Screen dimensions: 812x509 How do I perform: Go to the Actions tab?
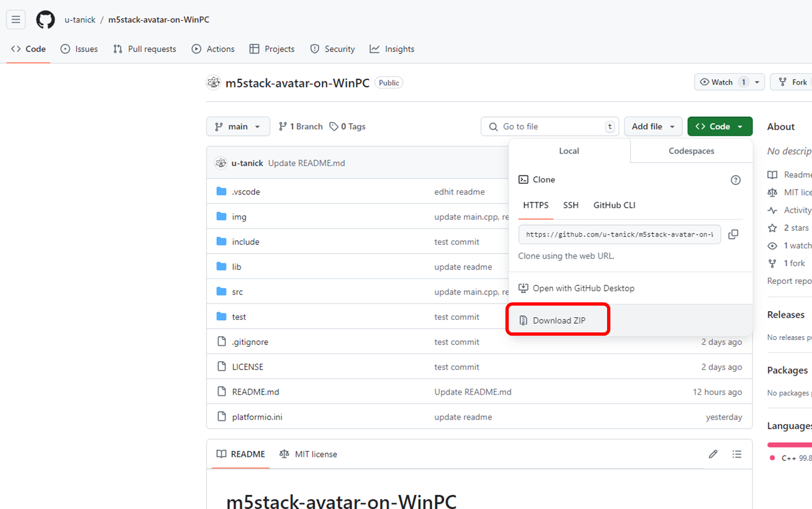[213, 49]
